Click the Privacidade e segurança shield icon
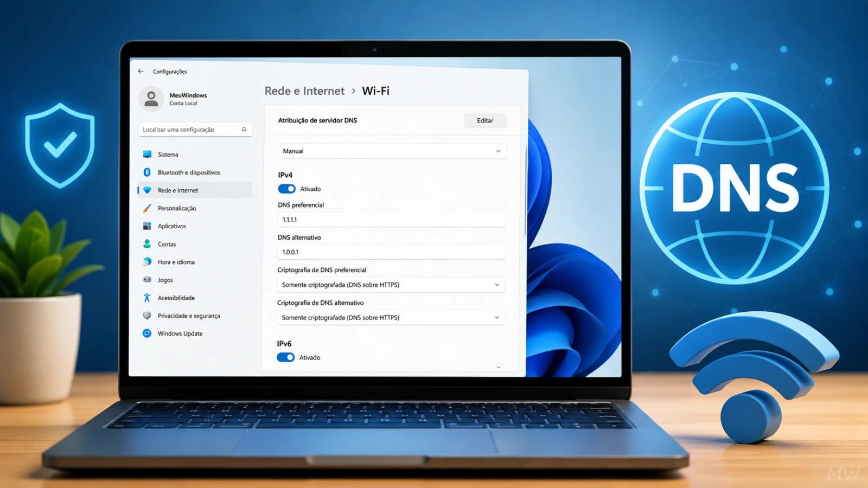Screen dimensions: 868x488 point(147,316)
